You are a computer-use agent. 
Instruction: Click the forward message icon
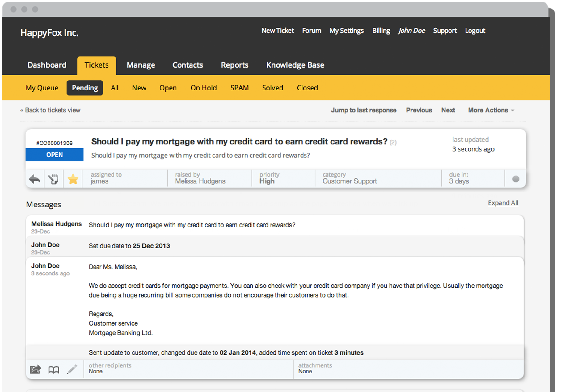[36, 369]
